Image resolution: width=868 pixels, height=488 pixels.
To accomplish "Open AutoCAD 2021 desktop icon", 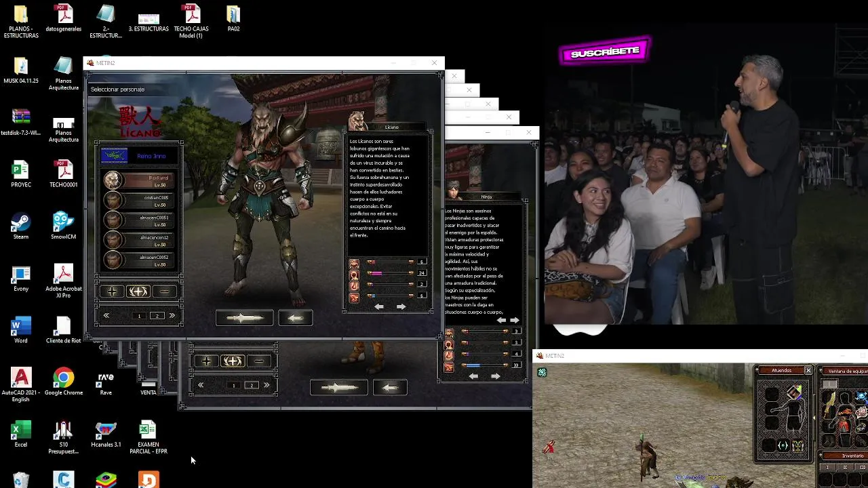I will point(20,385).
